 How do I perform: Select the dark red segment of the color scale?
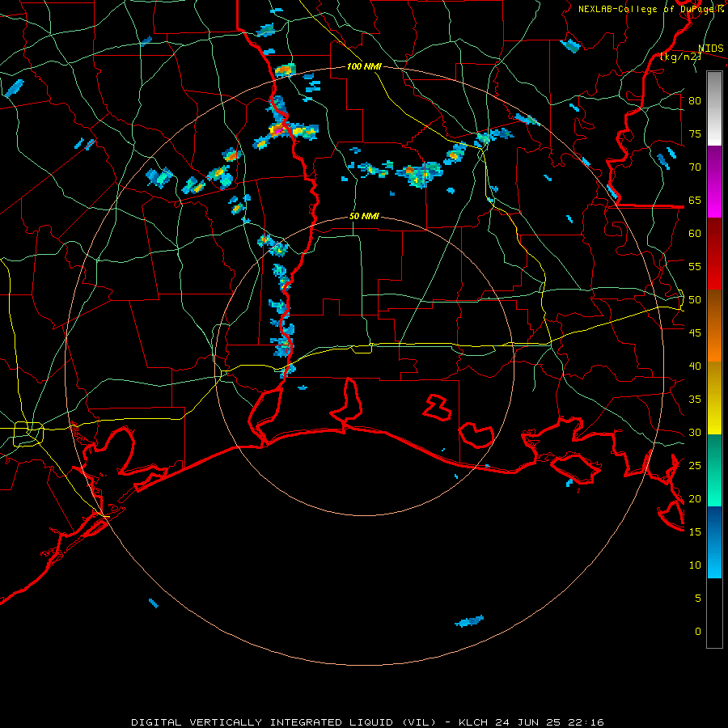tap(714, 253)
